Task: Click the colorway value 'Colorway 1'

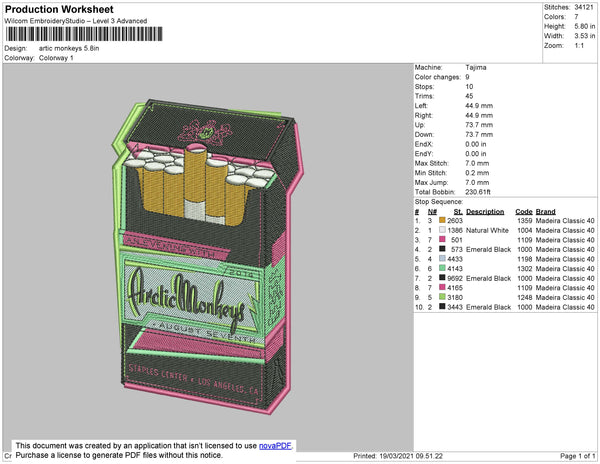Action: (x=56, y=58)
